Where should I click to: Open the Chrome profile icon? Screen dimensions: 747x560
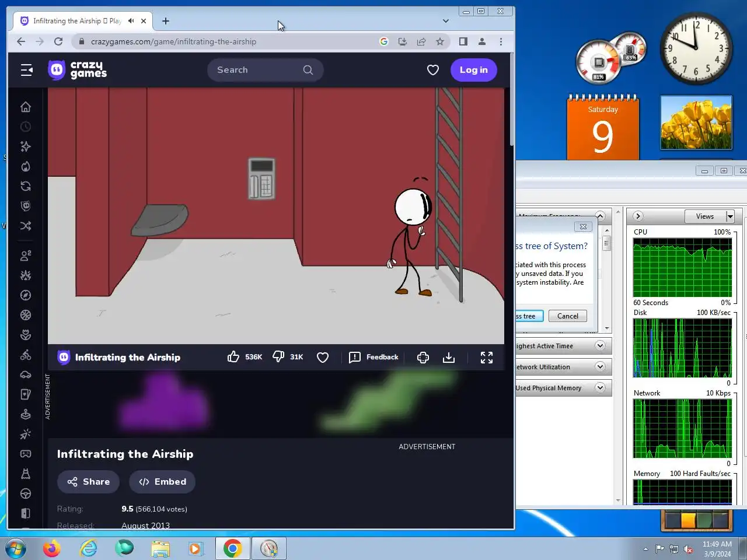click(482, 41)
